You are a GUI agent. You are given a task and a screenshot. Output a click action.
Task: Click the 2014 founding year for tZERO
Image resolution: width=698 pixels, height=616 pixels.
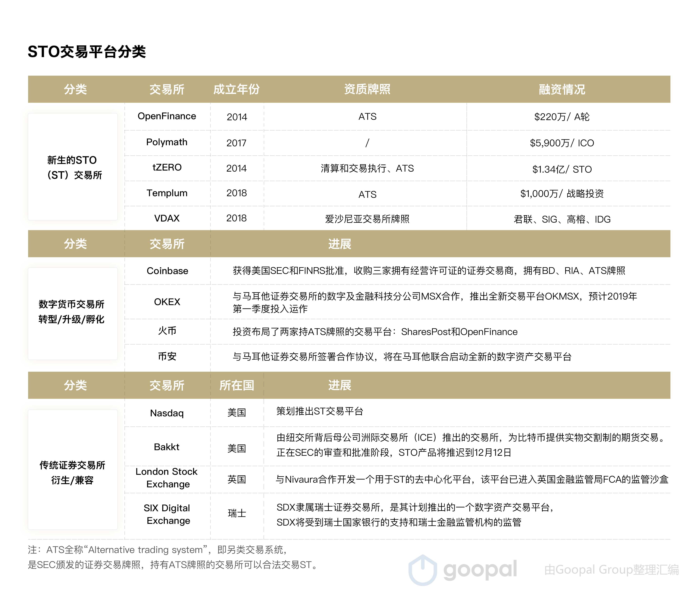(236, 168)
